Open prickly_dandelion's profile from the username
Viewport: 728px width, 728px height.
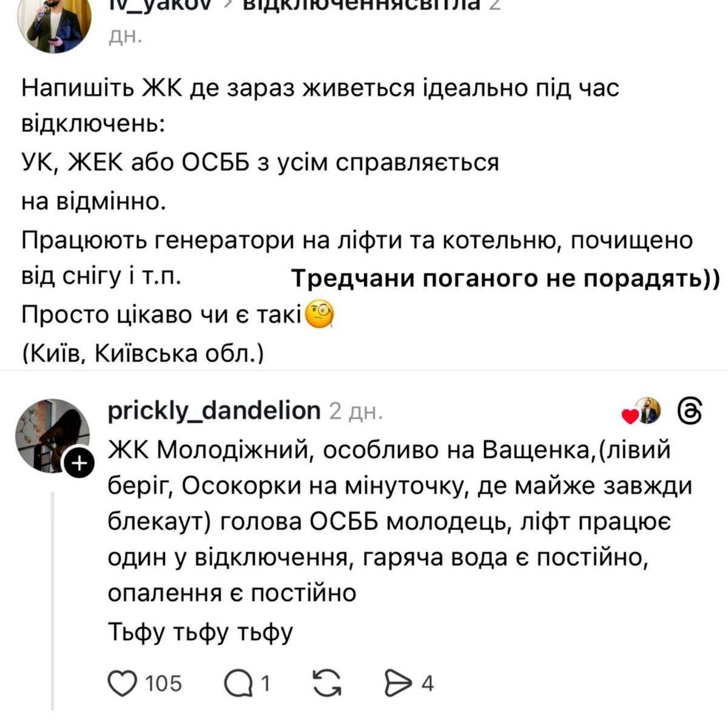214,411
